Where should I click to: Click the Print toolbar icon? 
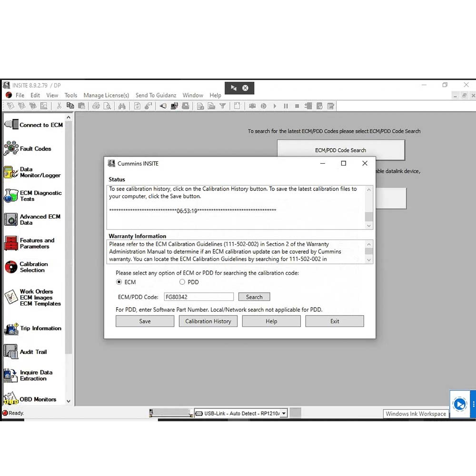pos(96,106)
